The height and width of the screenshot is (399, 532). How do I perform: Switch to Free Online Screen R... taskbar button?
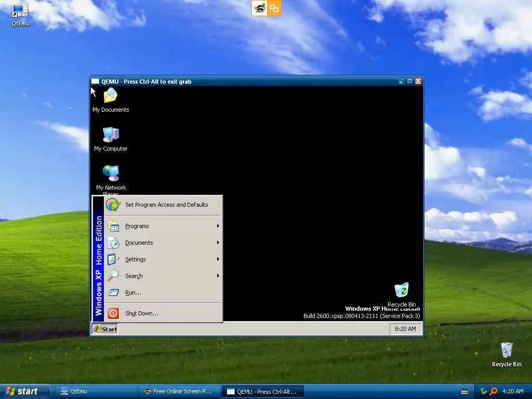pyautogui.click(x=179, y=392)
